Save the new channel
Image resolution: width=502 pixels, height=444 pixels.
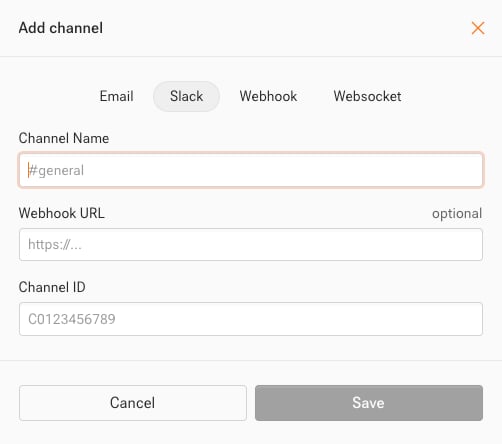[x=369, y=403]
